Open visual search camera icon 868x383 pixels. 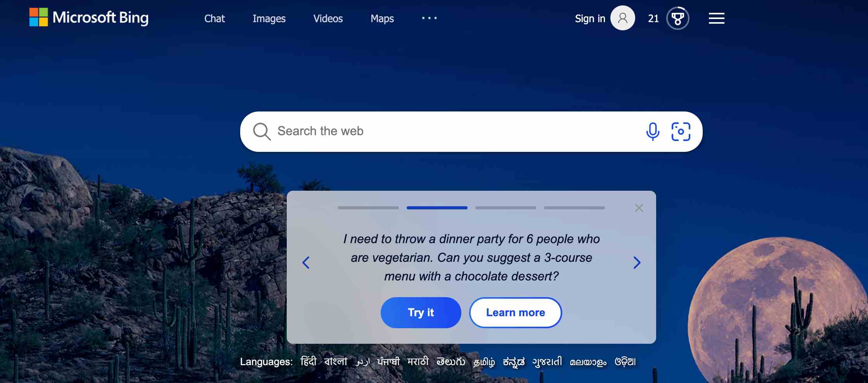(x=681, y=132)
